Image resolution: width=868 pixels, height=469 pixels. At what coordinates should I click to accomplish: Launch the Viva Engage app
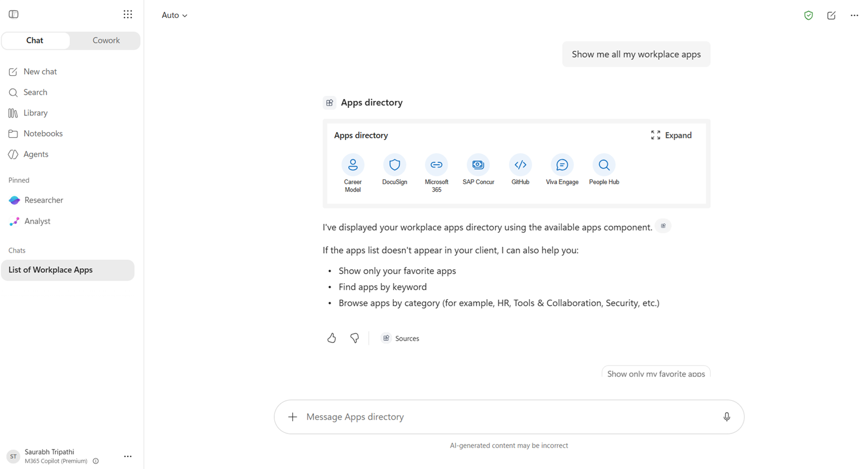pos(562,170)
